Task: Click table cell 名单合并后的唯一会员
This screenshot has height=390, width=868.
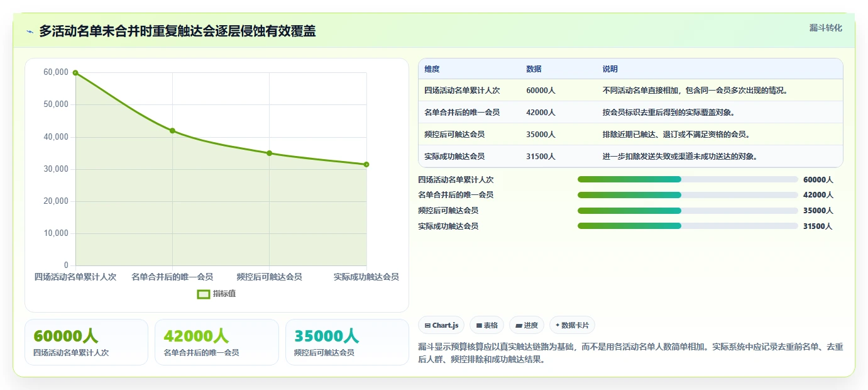Action: 462,113
